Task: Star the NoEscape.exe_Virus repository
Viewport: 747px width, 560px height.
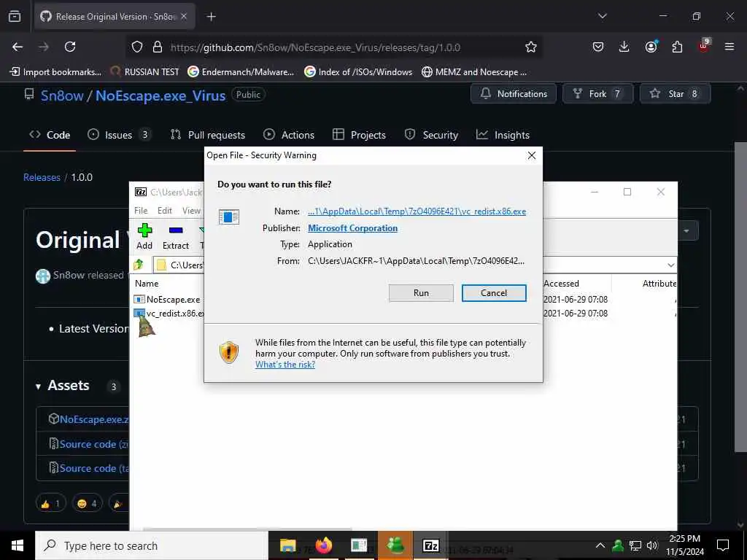Action: point(675,94)
